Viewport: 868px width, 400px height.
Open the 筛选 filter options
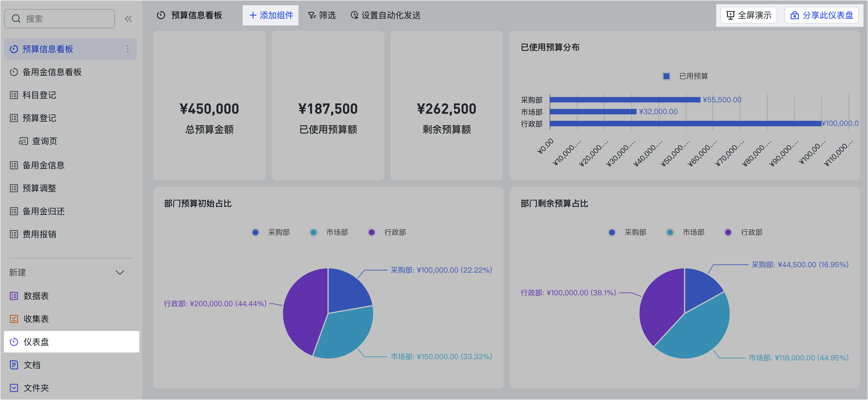coord(322,15)
